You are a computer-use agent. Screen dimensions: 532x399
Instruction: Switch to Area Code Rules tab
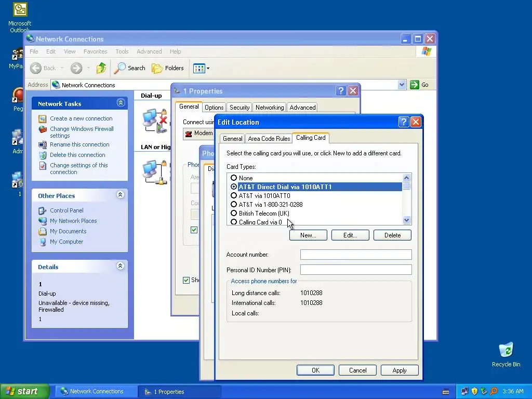pyautogui.click(x=269, y=139)
